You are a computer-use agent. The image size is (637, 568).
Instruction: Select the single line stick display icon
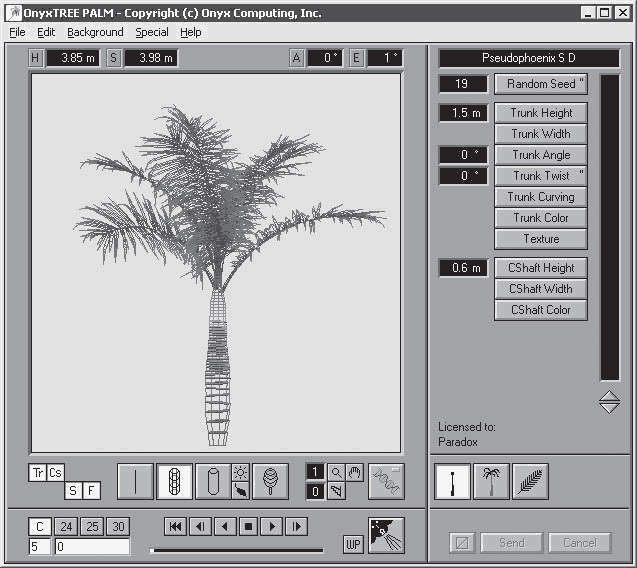coord(135,481)
